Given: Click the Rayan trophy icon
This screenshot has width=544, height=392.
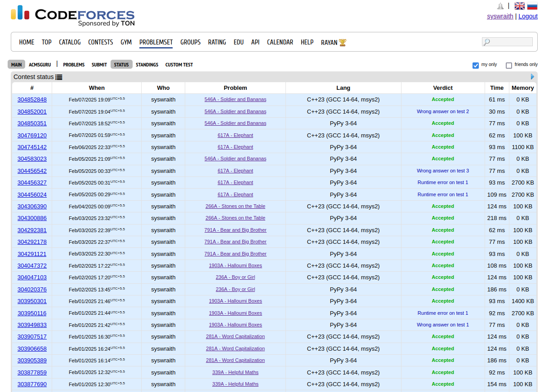Looking at the screenshot, I should click(x=343, y=43).
